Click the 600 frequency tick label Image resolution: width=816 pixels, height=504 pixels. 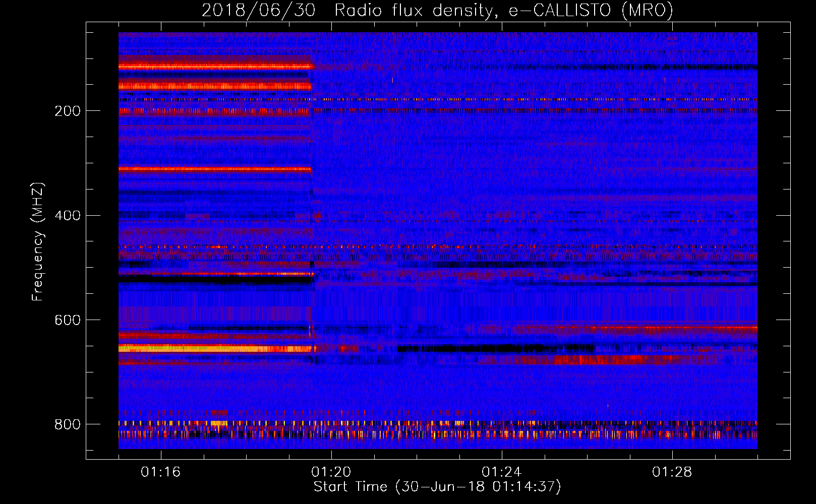pos(68,321)
